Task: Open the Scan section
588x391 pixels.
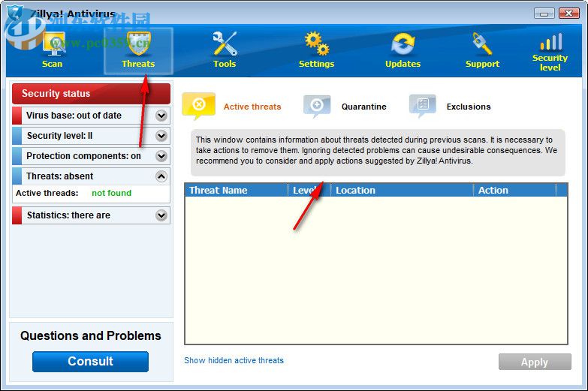Action: 53,50
